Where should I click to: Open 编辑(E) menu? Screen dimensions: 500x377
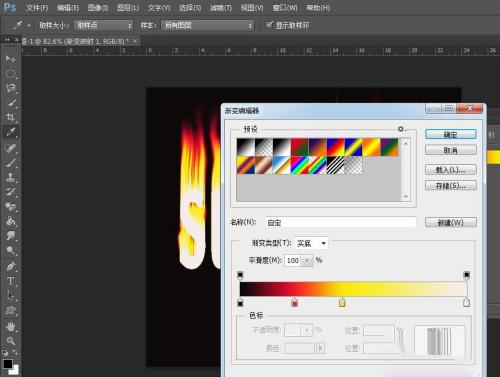coord(68,8)
